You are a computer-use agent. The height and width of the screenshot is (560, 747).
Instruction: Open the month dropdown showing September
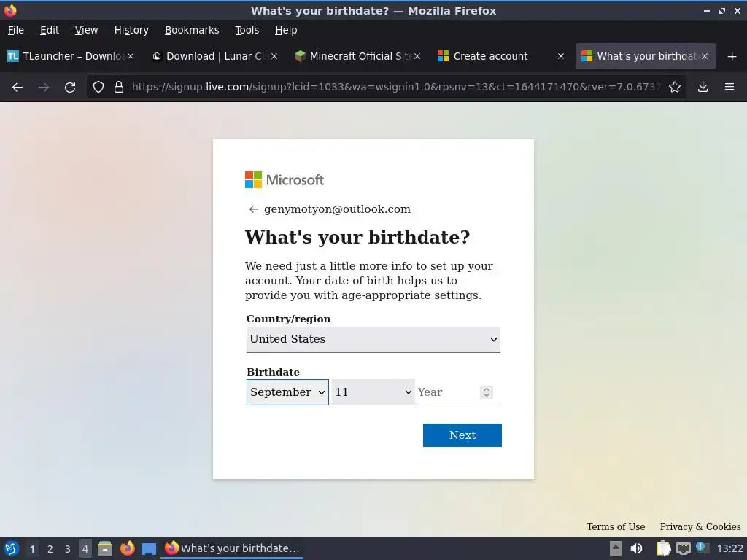287,392
